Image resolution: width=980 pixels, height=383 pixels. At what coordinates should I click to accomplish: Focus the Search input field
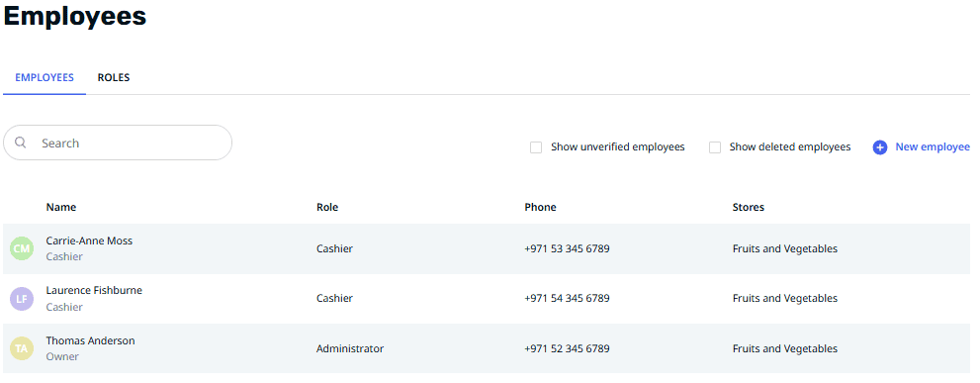click(118, 143)
